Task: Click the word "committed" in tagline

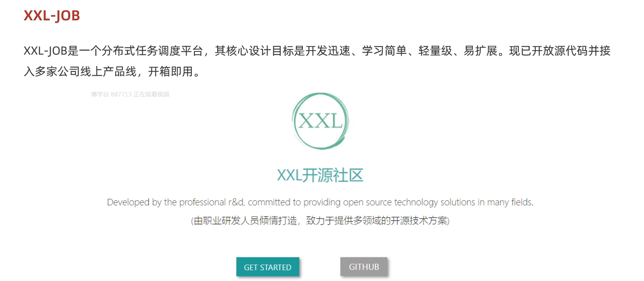Action: pyautogui.click(x=269, y=202)
